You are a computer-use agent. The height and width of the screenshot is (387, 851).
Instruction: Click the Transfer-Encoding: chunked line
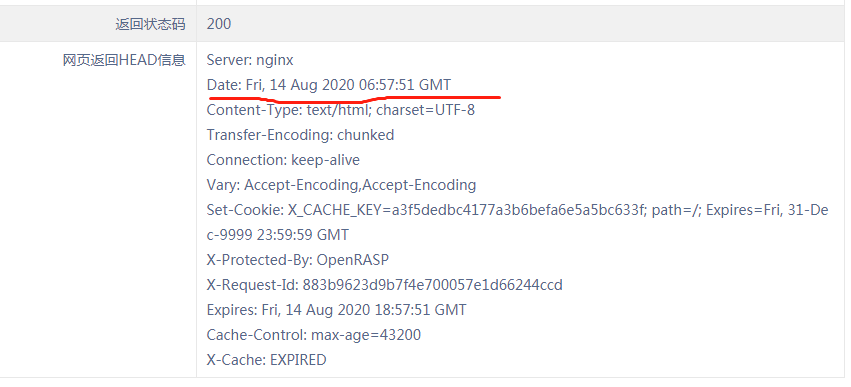click(x=300, y=135)
